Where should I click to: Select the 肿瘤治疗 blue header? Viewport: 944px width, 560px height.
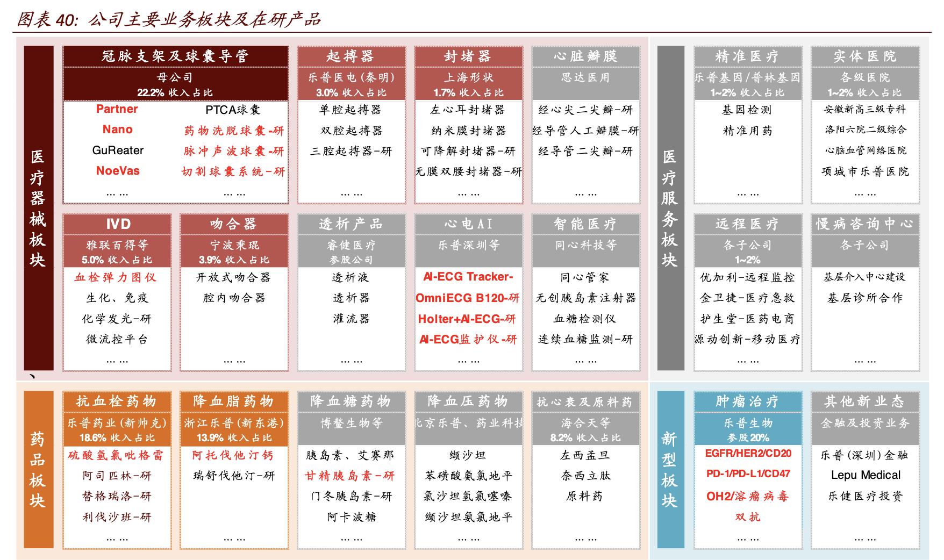pos(747,400)
